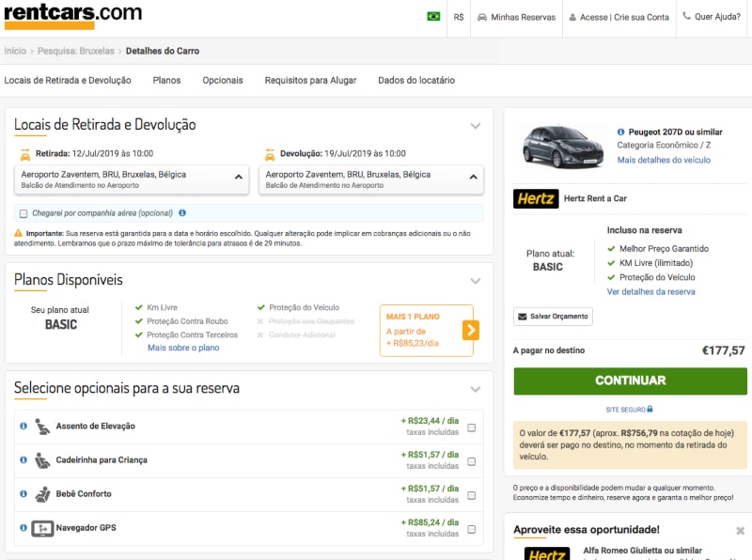
Task: Click info icon for Bebê Conforto
Action: [23, 494]
